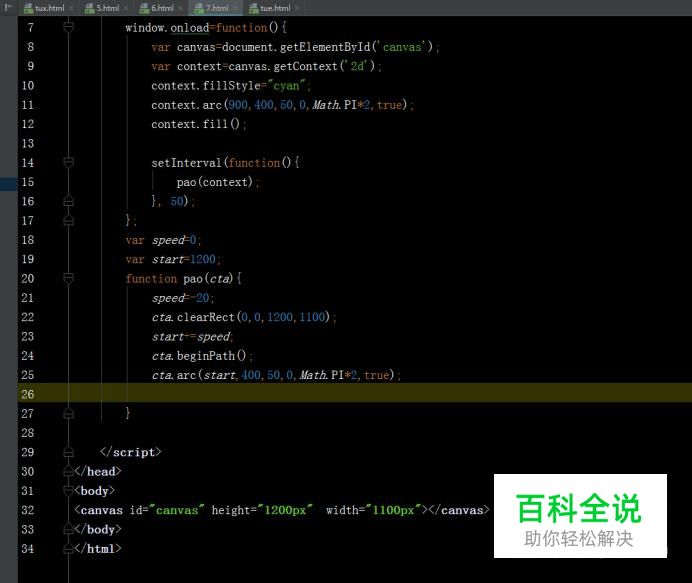
Task: Click 'beginPath' on line 24
Action: (206, 356)
